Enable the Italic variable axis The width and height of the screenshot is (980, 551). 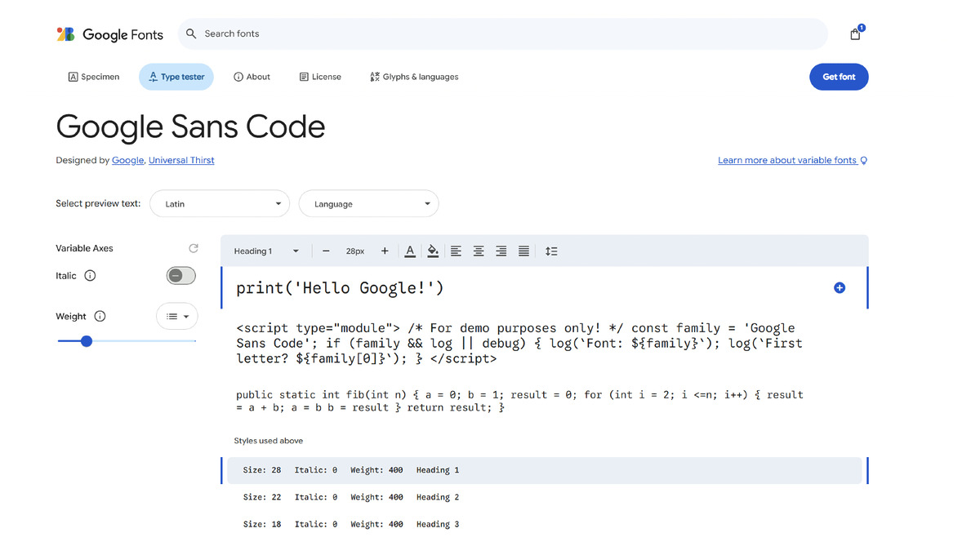180,275
